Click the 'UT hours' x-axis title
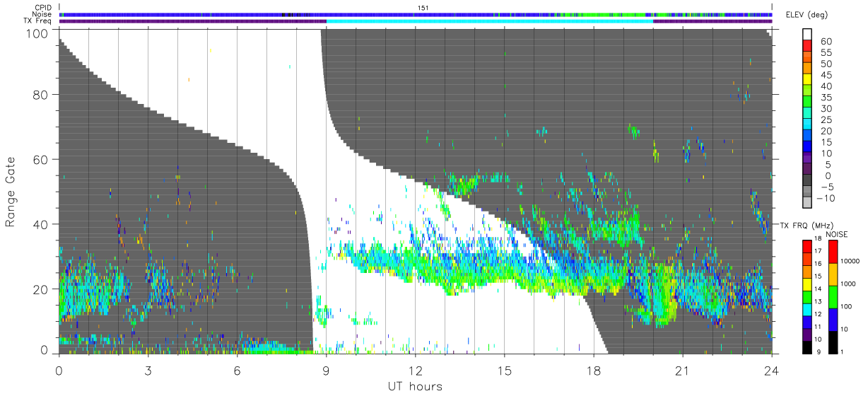The image size is (868, 401). (415, 386)
